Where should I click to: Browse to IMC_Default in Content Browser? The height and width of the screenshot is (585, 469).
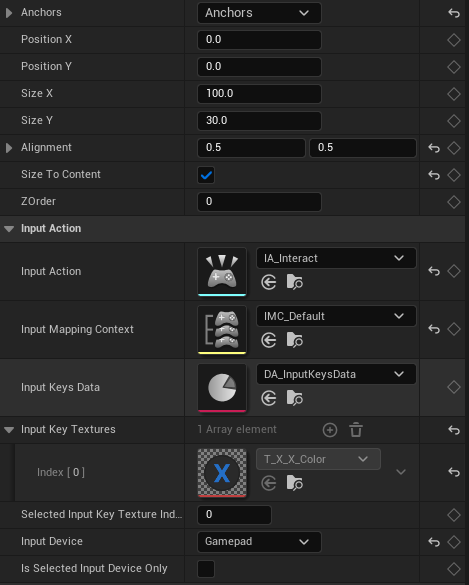coord(294,340)
